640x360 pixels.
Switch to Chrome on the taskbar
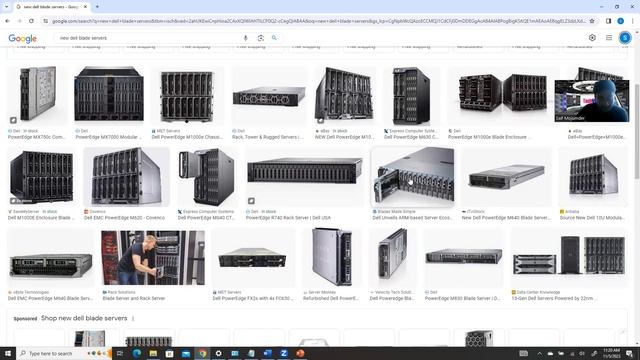click(x=202, y=353)
